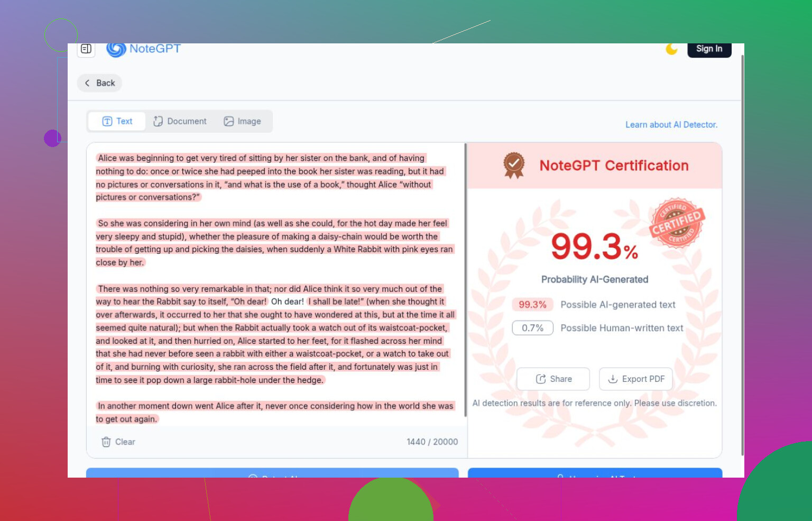Click the NoteGPT Certification ribbon badge icon

(514, 166)
